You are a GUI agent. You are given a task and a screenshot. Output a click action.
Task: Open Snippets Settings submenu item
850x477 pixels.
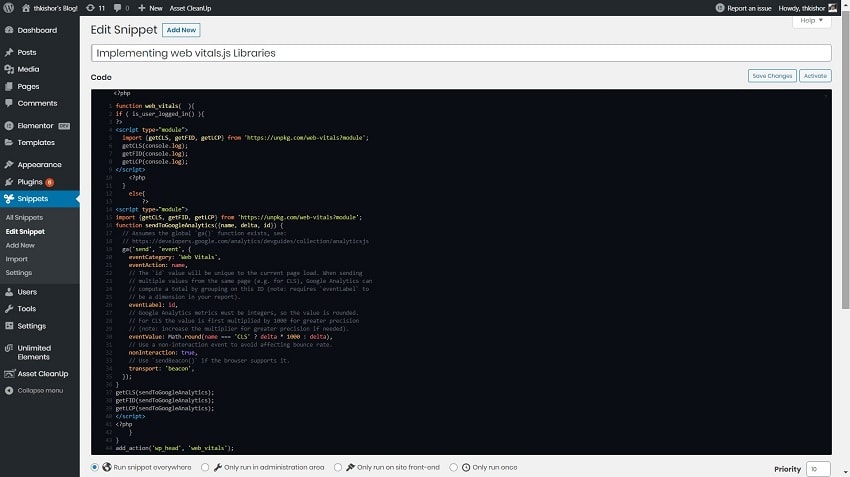(18, 273)
